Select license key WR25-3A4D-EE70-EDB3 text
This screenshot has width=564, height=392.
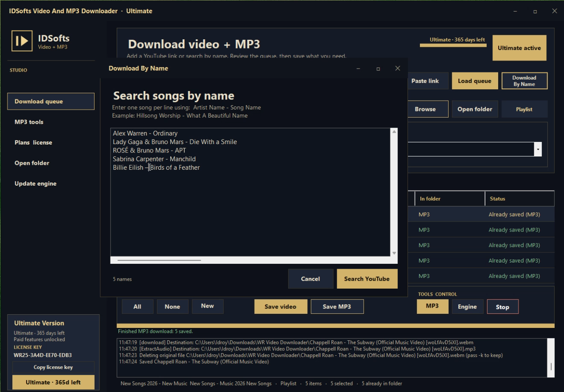[x=42, y=355]
